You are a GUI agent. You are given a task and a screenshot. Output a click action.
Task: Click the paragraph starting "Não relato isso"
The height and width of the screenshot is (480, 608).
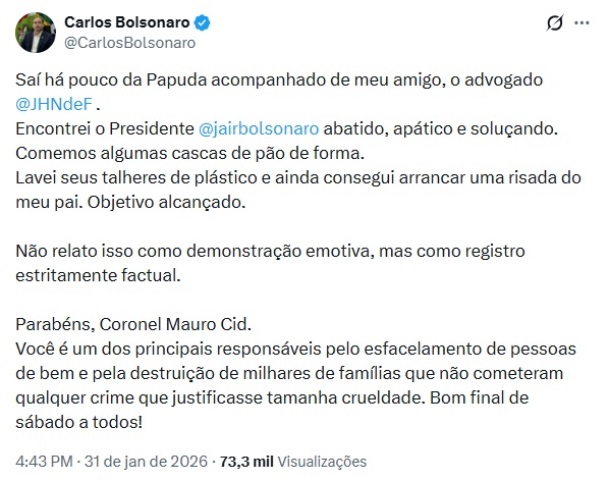[270, 250]
